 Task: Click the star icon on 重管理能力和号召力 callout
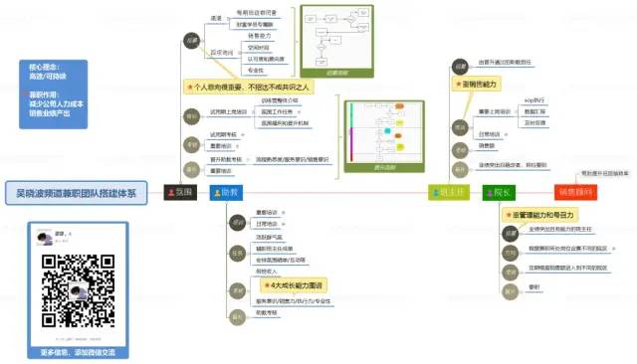click(509, 215)
